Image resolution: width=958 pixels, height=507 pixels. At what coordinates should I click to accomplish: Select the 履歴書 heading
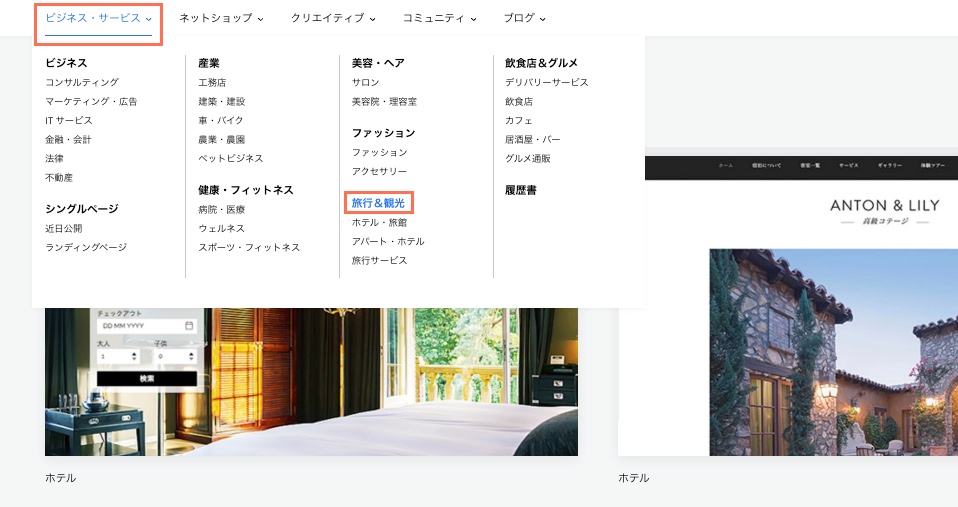521,190
